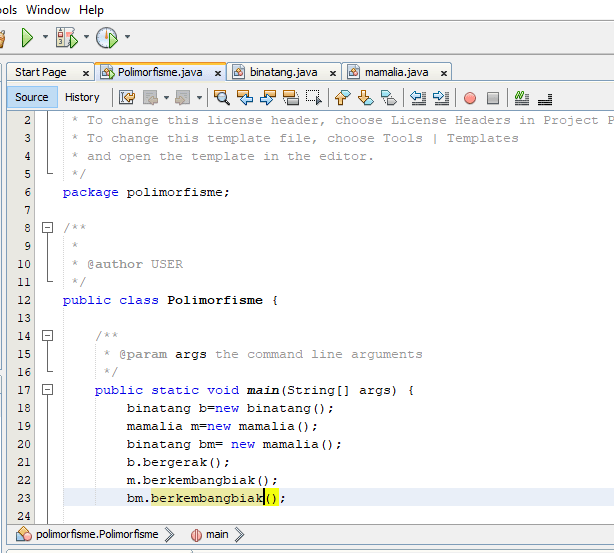Switch to History view
The height and width of the screenshot is (553, 614).
click(x=82, y=97)
